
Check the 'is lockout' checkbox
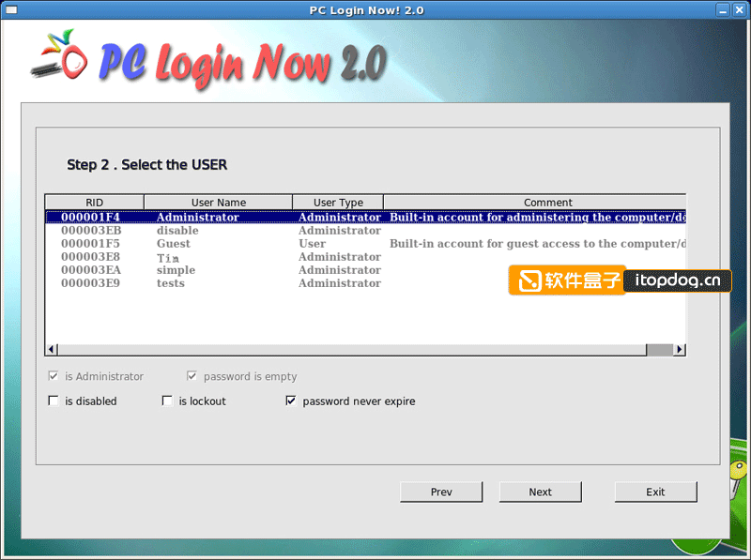[167, 401]
